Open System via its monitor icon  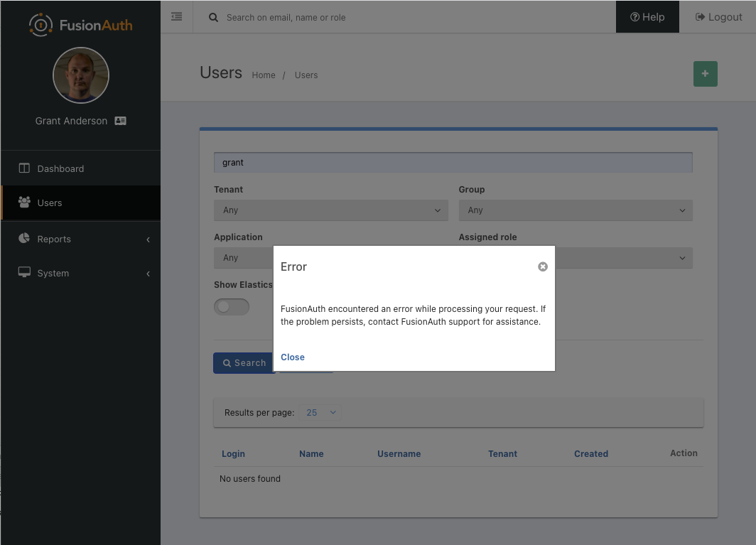(23, 273)
